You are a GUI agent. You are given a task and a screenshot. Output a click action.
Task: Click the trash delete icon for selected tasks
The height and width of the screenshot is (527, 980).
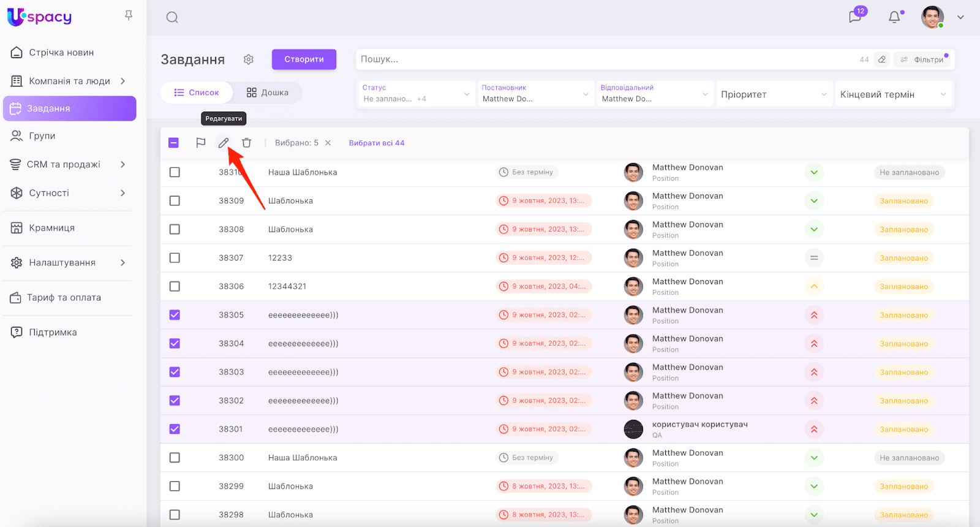[246, 143]
